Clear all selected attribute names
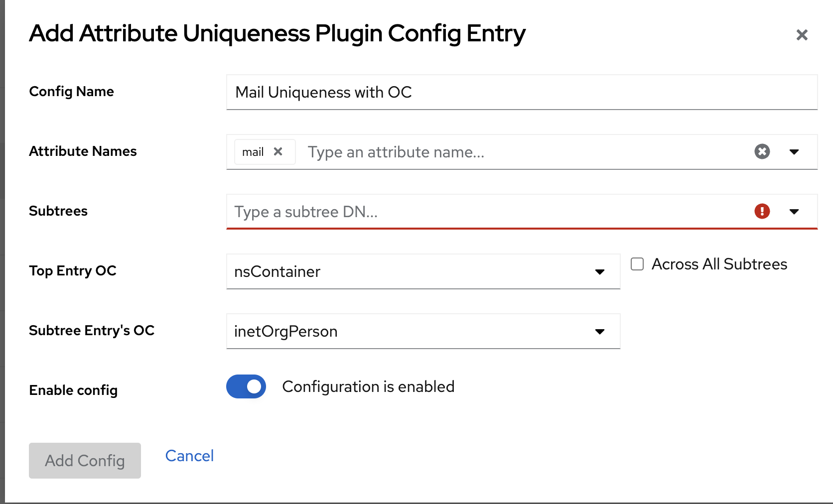Viewport: 833px width, 504px height. (x=762, y=151)
